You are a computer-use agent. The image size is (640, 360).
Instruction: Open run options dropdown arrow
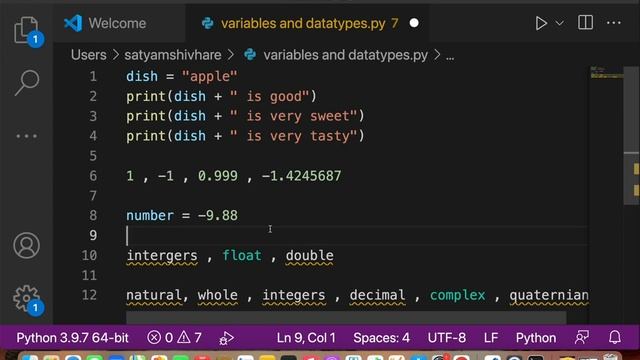(x=560, y=23)
